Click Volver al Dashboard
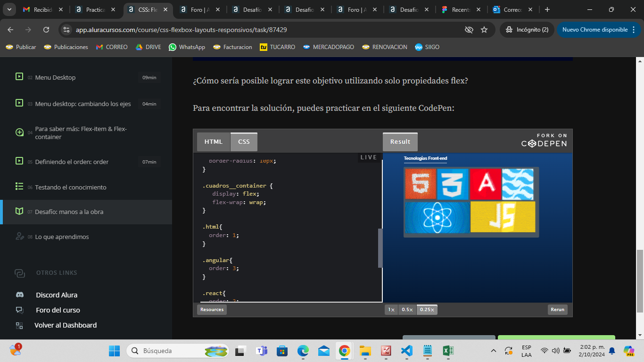This screenshot has width=644, height=362. tap(66, 325)
